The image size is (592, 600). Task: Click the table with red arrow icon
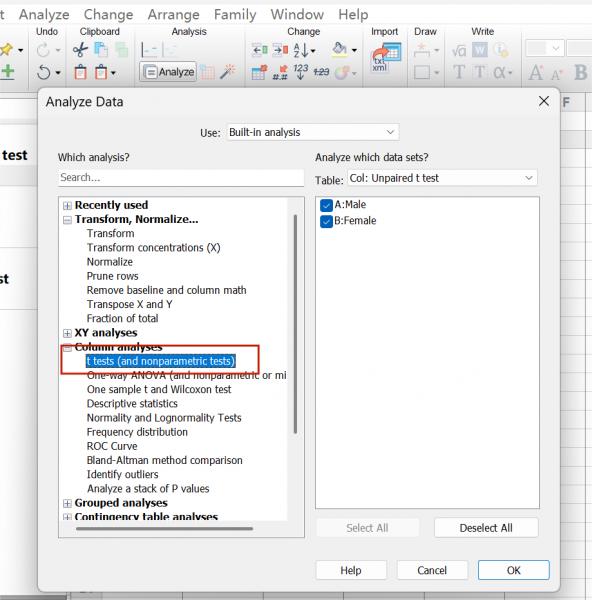[x=259, y=72]
